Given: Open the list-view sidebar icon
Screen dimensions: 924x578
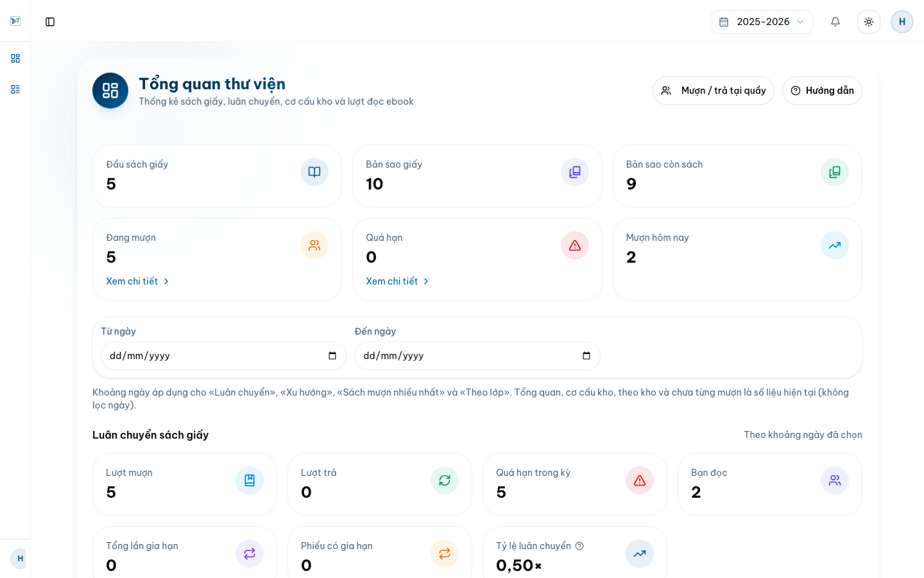Looking at the screenshot, I should (x=15, y=89).
